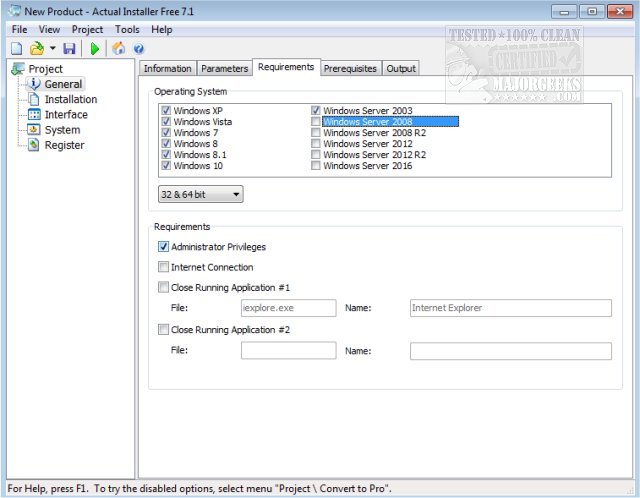Click the empty Name field for application #2
The height and width of the screenshot is (498, 640).
511,351
